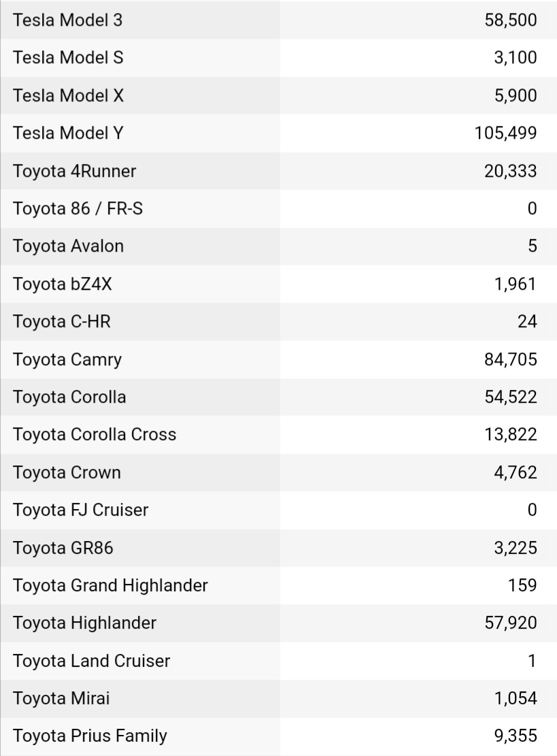Click the 5,900 value for Model X
Image resolution: width=557 pixels, height=756 pixels.
[x=515, y=96]
